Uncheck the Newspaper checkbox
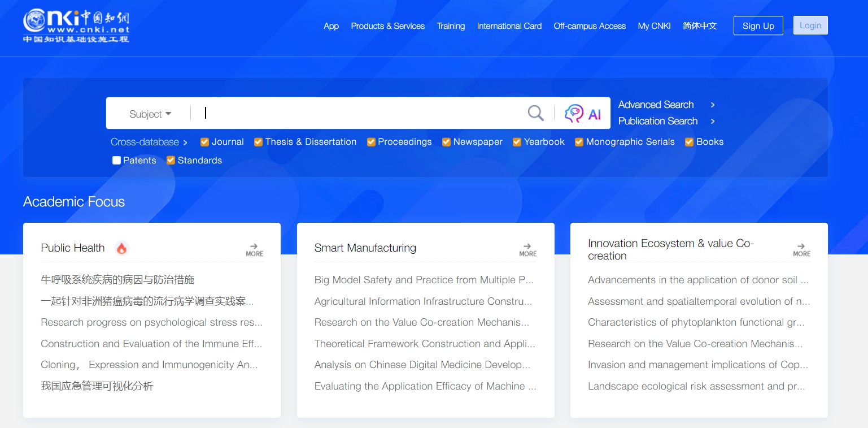868x428 pixels. point(446,142)
